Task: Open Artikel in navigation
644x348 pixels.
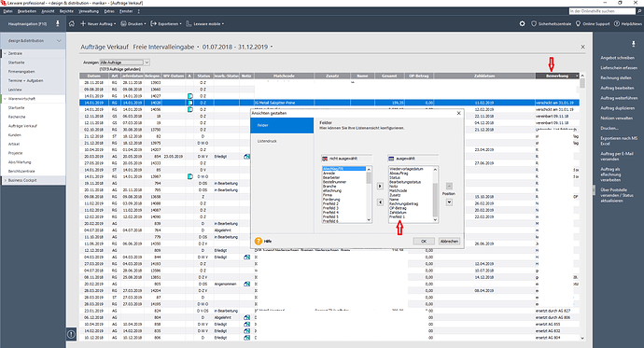Action: tap(14, 144)
